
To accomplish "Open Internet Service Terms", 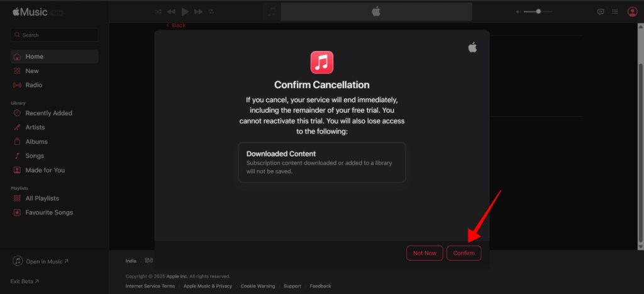I will coord(150,286).
